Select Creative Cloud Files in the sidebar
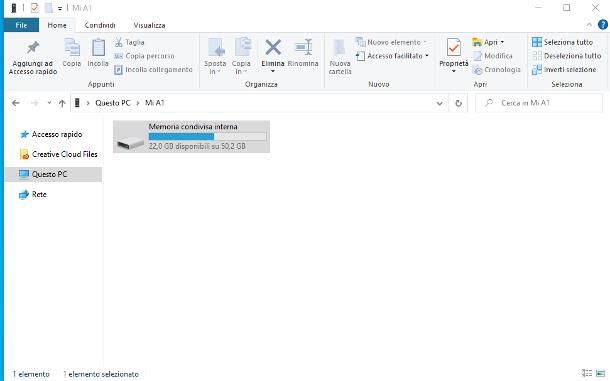The width and height of the screenshot is (610, 381). (x=59, y=154)
